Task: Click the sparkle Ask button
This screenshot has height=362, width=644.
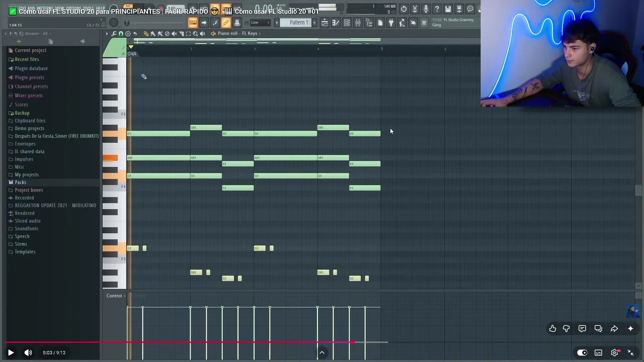Action: coord(630,328)
